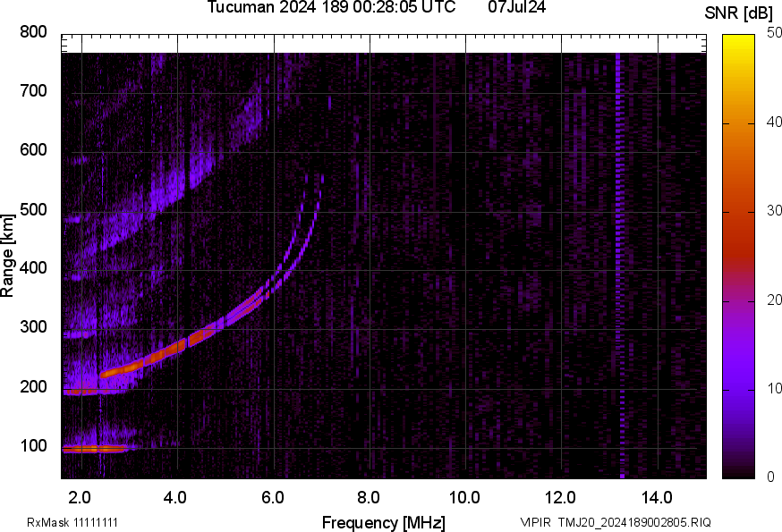This screenshot has width=782, height=532.
Task: Click the range axis tick label '400'
Action: (x=33, y=268)
